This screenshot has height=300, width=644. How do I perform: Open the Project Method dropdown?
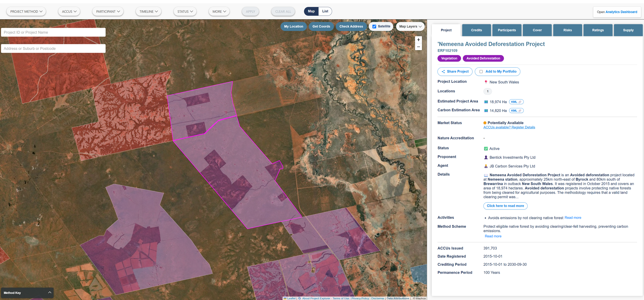coord(26,12)
